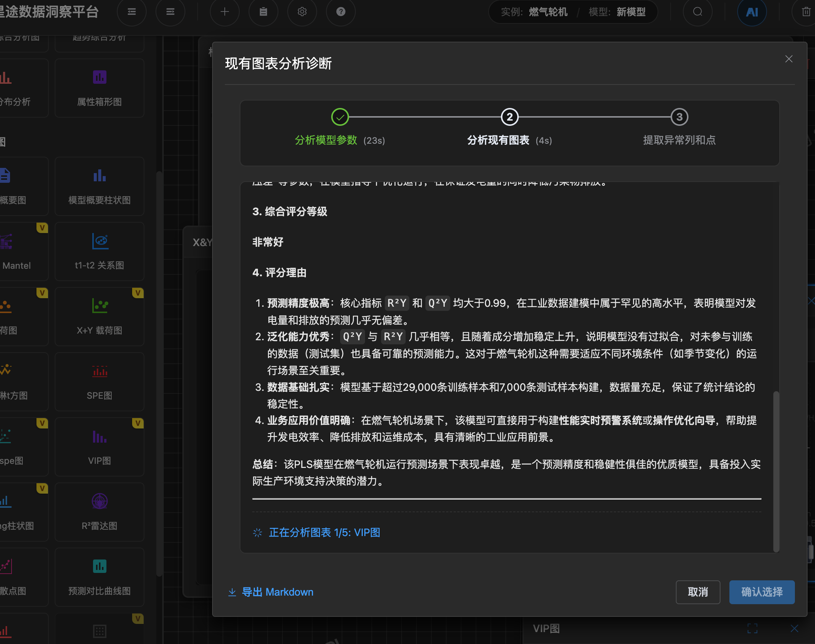The width and height of the screenshot is (815, 644).
Task: Open the search magnifier icon
Action: (697, 12)
